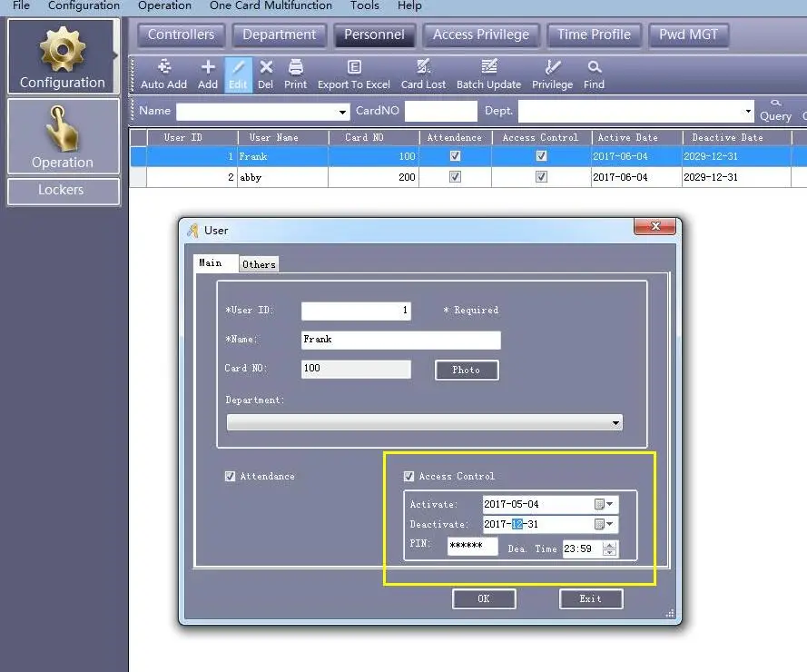807x672 pixels.
Task: Toggle Access Control checkbox in Frank's row
Action: pyautogui.click(x=541, y=155)
